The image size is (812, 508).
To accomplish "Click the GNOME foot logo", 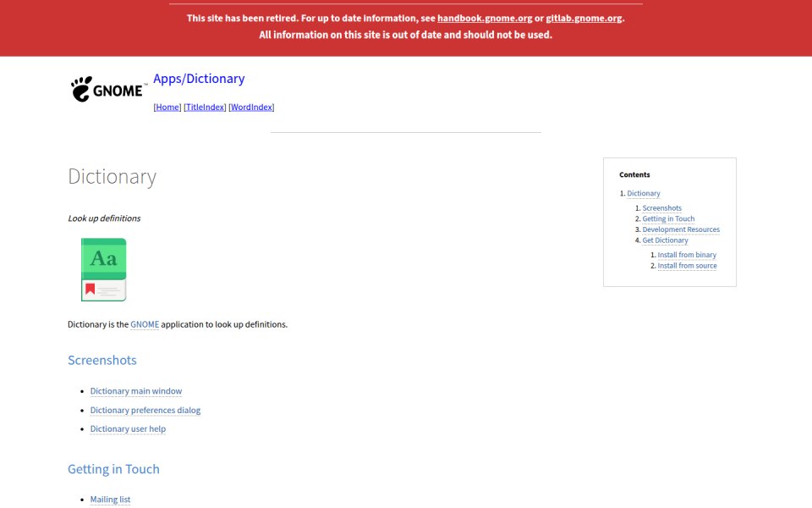I will click(x=107, y=89).
